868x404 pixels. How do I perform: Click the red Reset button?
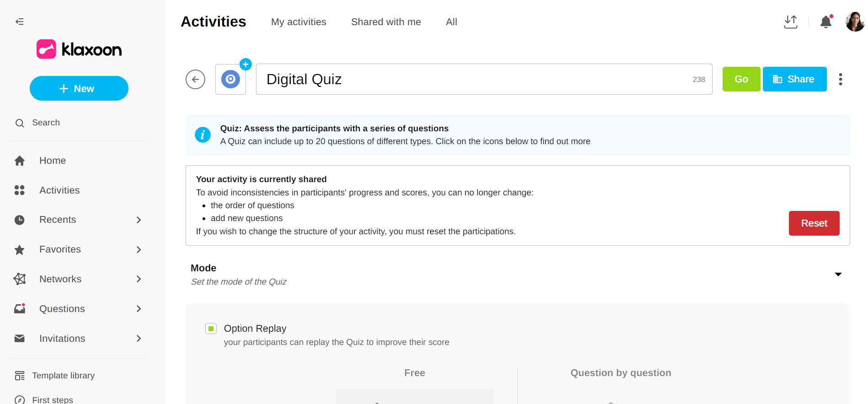point(814,223)
